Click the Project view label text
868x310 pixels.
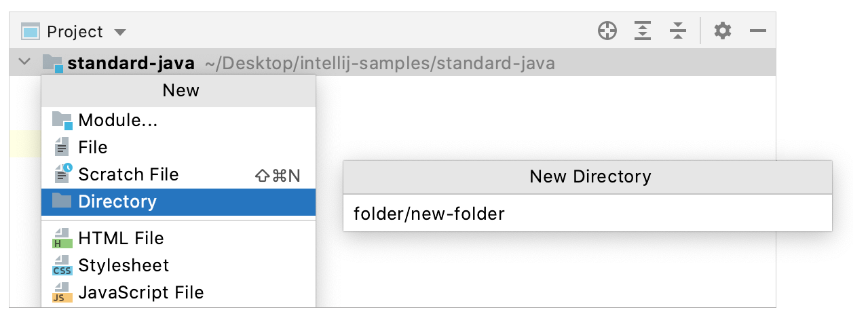[75, 32]
